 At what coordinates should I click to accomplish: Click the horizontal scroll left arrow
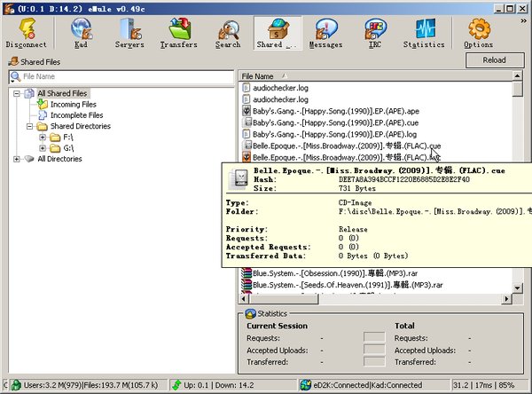tap(244, 299)
